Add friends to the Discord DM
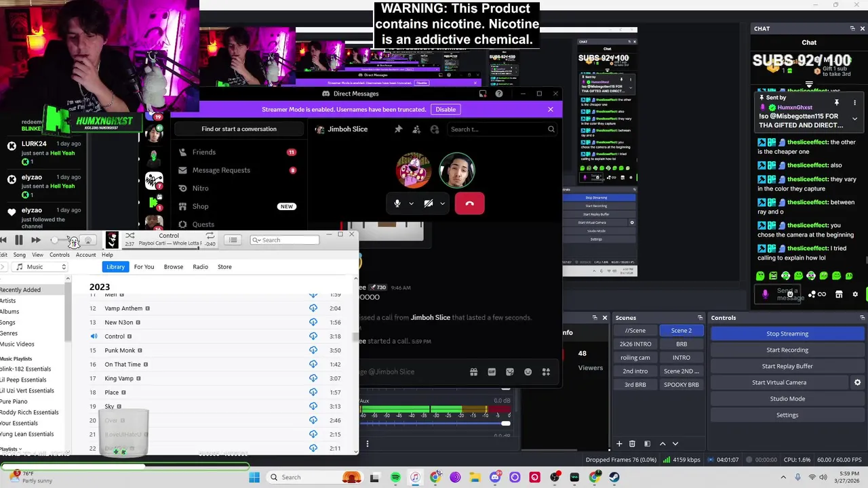The height and width of the screenshot is (488, 868). point(416,129)
